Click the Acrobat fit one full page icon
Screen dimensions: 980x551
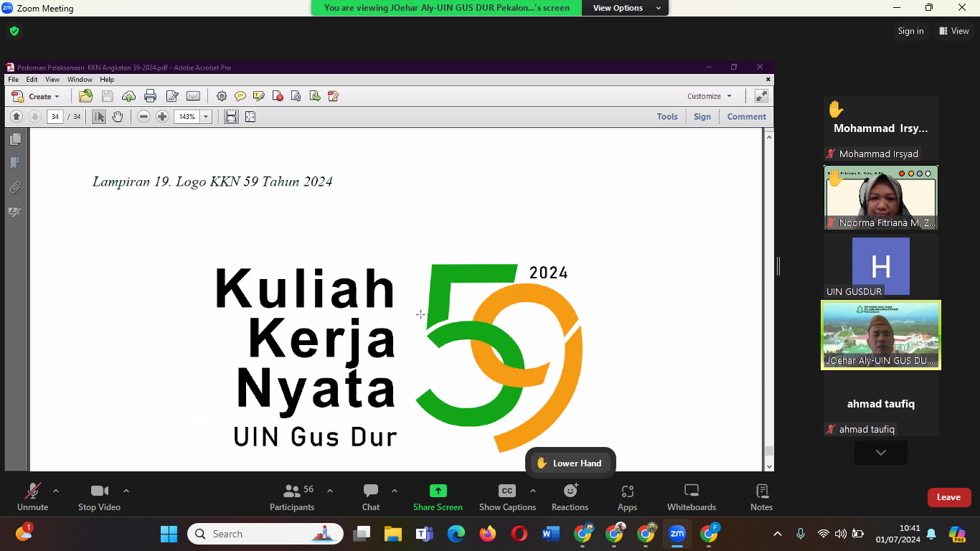[x=250, y=116]
